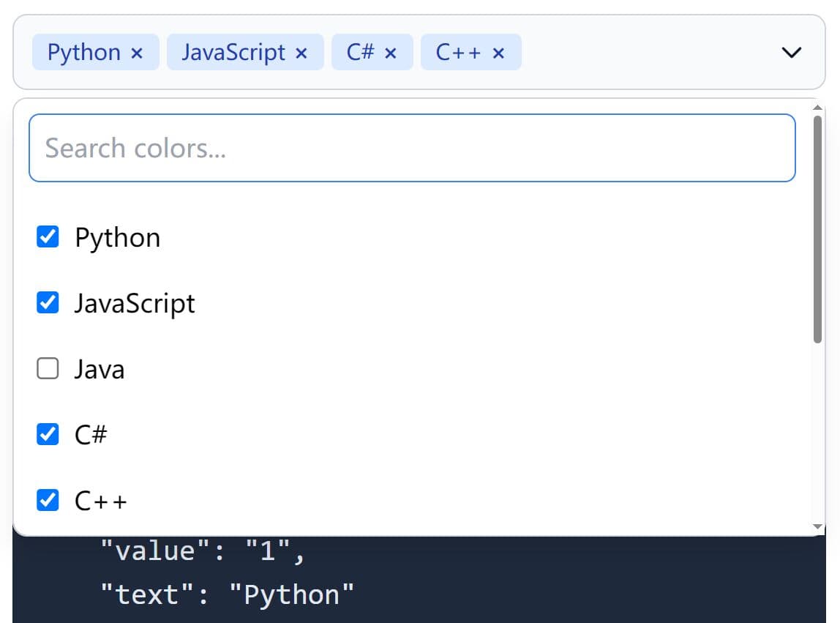The width and height of the screenshot is (840, 623).
Task: Collapse the multi-select using the chevron arrow
Action: pyautogui.click(x=792, y=53)
